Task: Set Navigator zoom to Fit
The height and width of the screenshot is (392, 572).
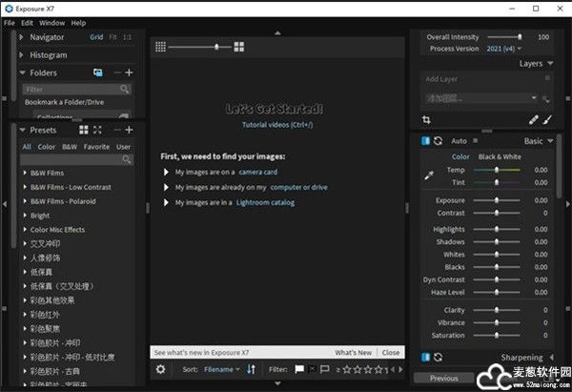Action: pos(113,37)
